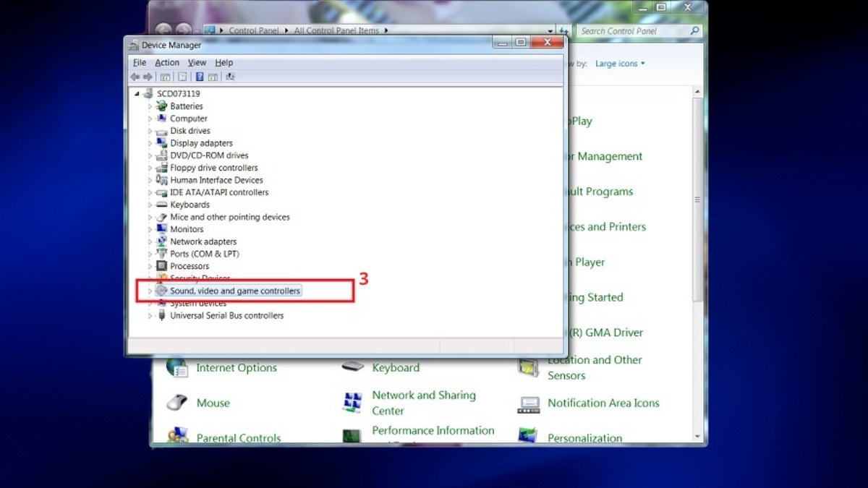Viewport: 868px width, 488px height.
Task: Click the Back arrow in Device Manager toolbar
Action: 135,77
